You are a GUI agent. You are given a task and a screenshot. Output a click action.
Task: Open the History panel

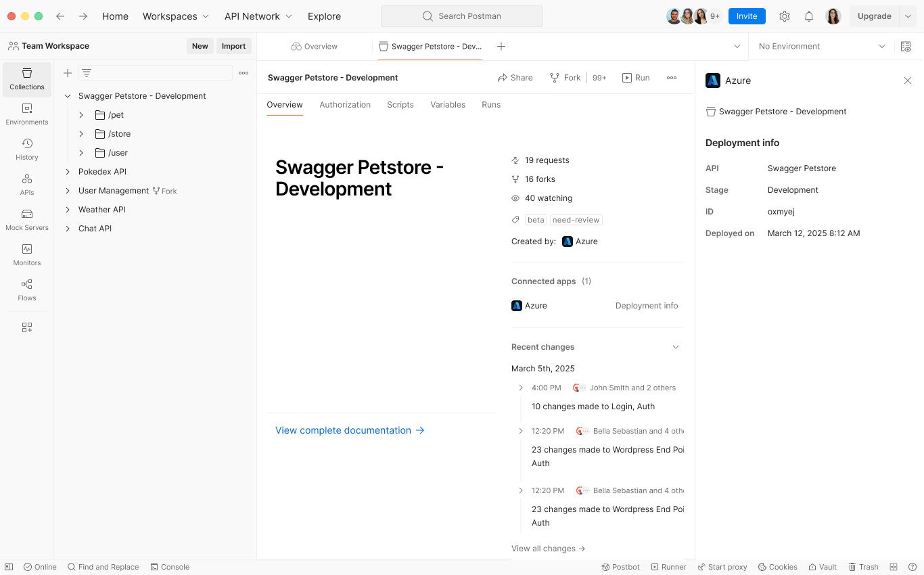pyautogui.click(x=26, y=149)
